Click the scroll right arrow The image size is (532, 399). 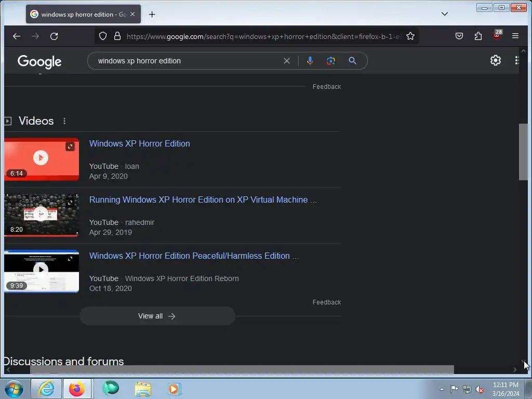[515, 369]
